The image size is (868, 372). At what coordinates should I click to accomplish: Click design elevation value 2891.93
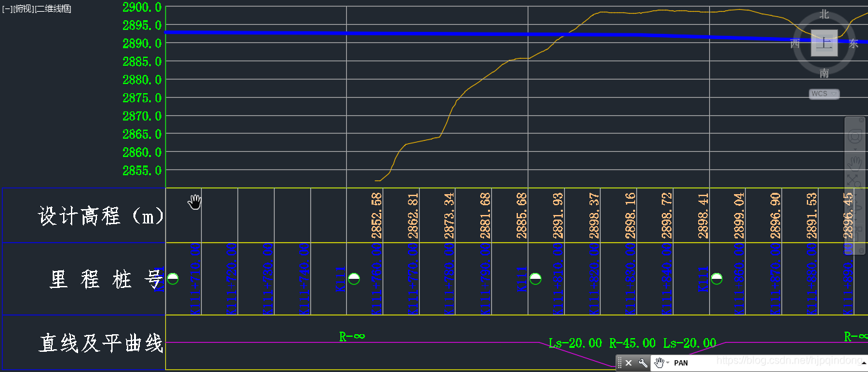pos(558,216)
